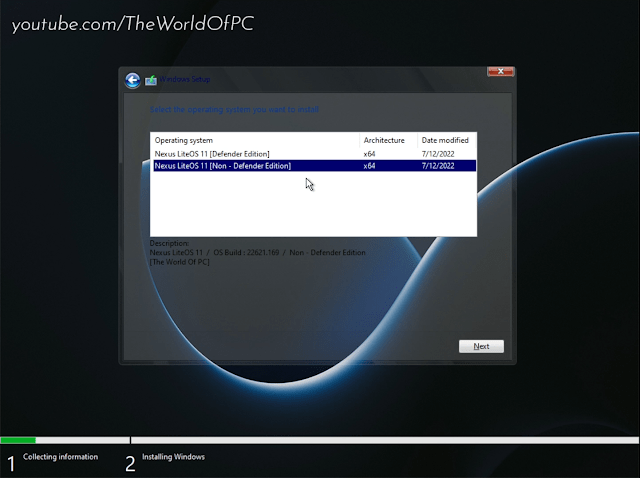Click 7/12/2022 in the Defender Edition row
The width and height of the screenshot is (640, 478).
[x=438, y=154]
